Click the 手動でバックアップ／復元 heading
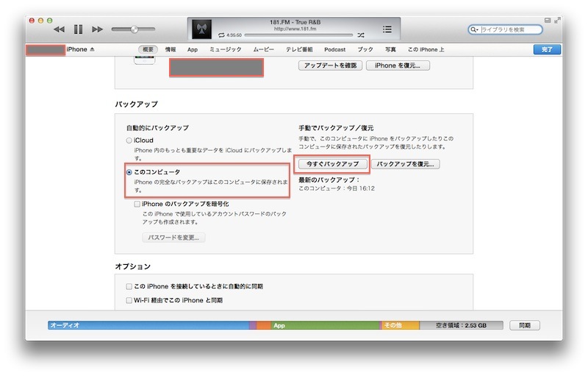Screen dimensions: 588x376 click(336, 128)
